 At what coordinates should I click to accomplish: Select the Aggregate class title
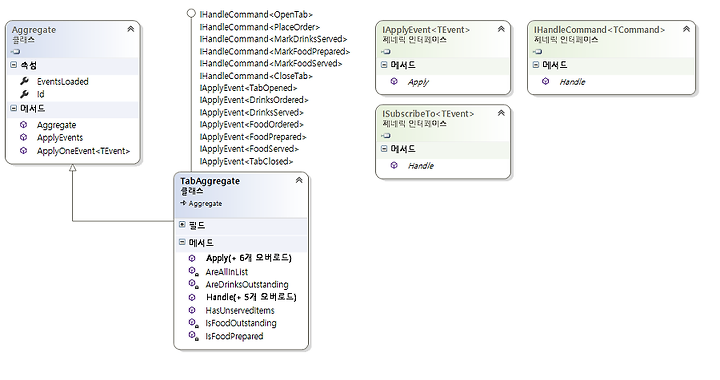click(x=34, y=30)
